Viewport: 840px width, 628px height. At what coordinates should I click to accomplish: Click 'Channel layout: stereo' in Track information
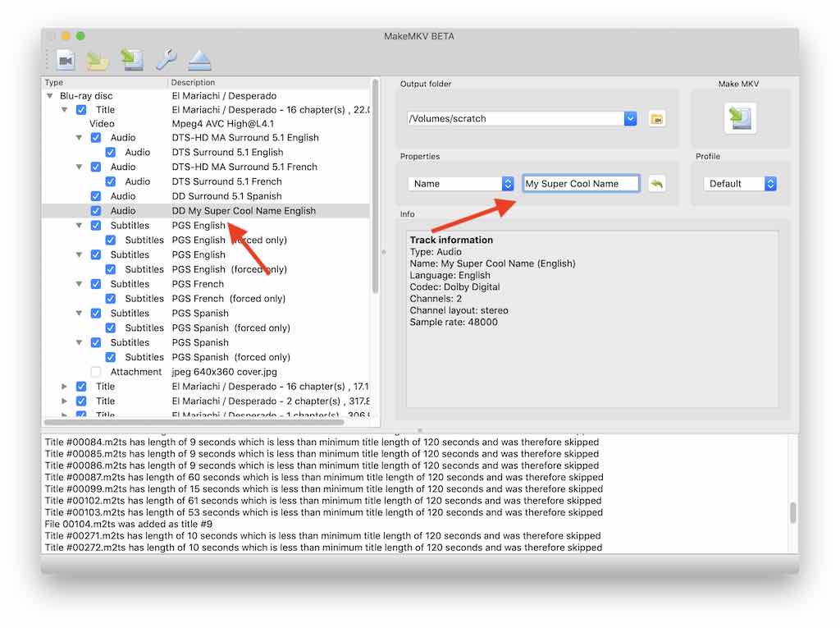459,310
